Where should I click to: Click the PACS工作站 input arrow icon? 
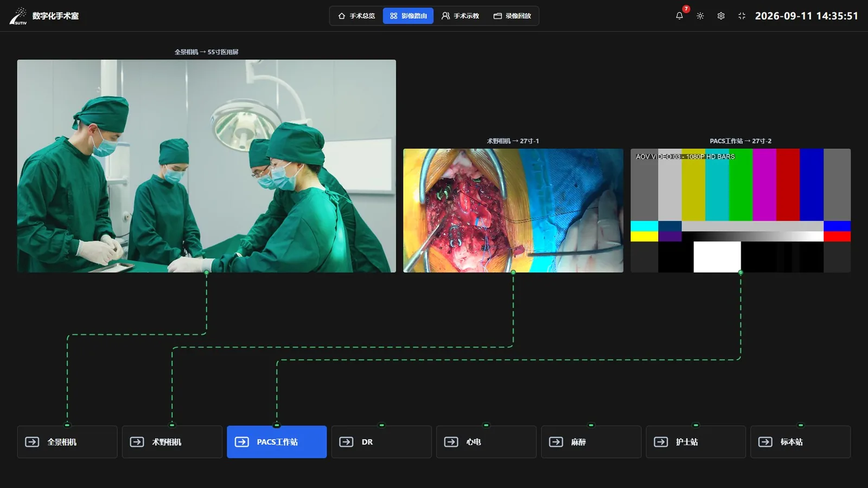(241, 442)
